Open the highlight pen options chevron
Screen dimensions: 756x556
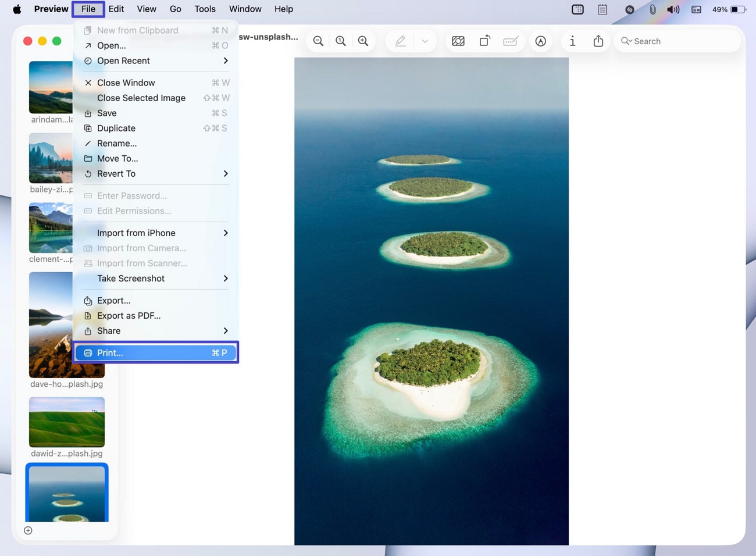(425, 41)
